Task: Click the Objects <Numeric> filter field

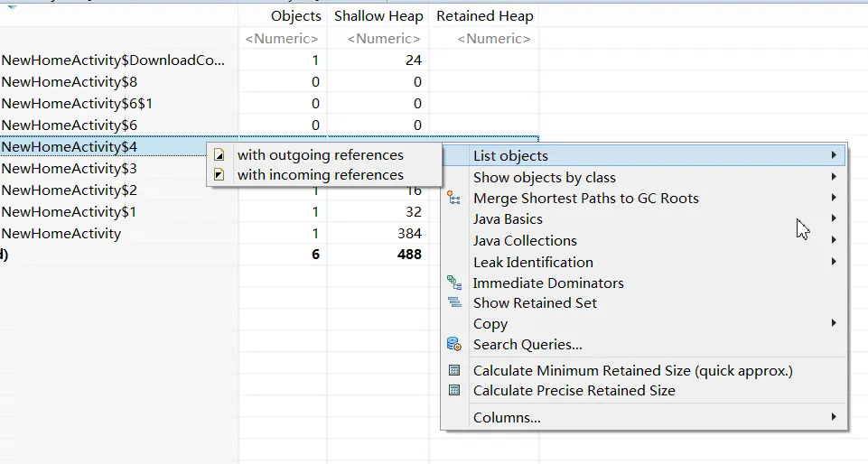Action: coord(283,39)
